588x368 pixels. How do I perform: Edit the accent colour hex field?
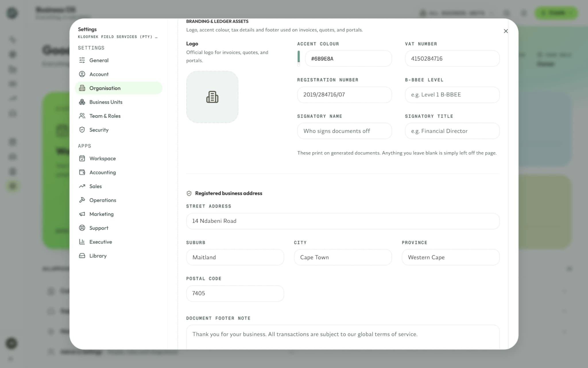(x=348, y=59)
